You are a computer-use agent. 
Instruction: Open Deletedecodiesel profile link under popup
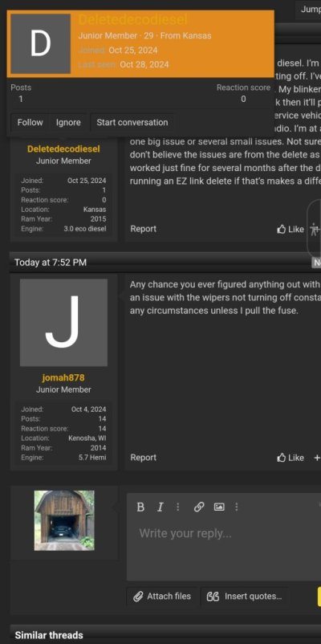63,149
